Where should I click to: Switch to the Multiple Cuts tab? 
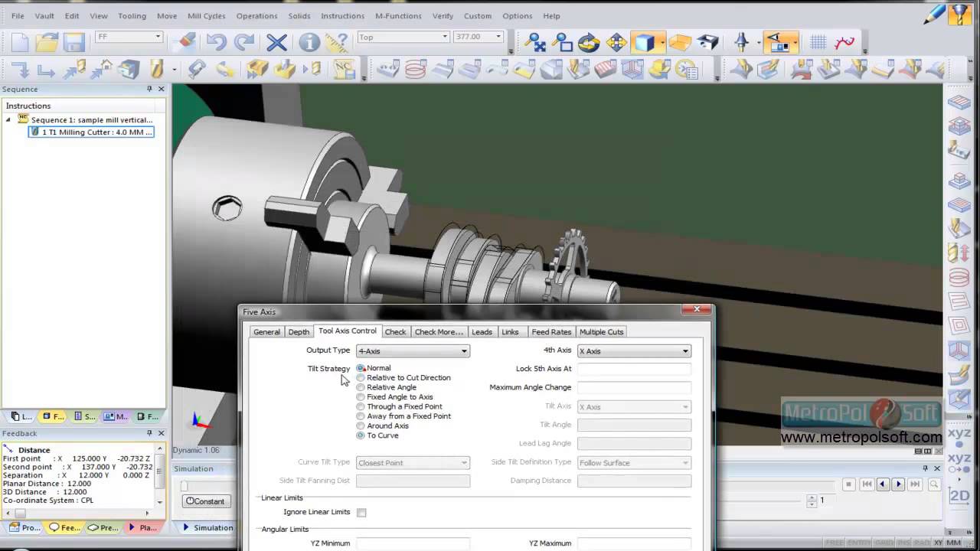[602, 332]
